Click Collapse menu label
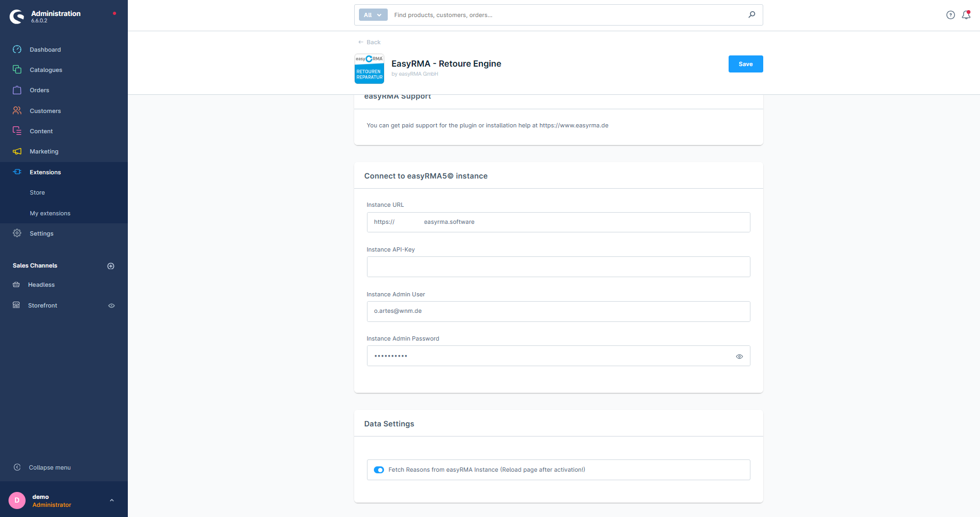Screen dimensions: 980x517 tap(50, 467)
